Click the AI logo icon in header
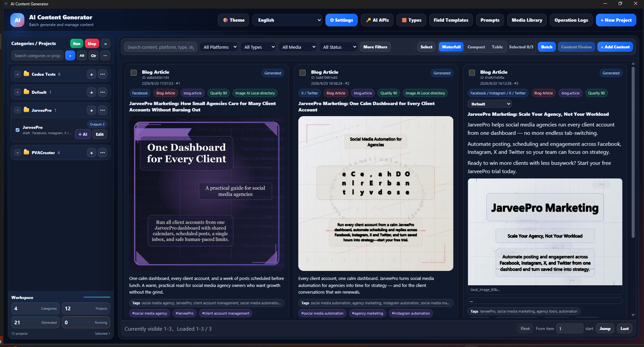Screen dimensions: 644x347 [17, 20]
